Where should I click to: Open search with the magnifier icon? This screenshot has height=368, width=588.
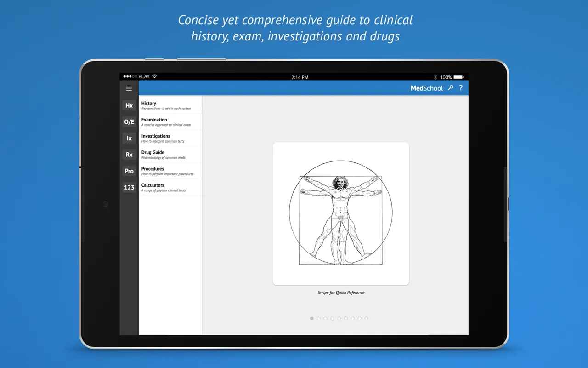(451, 88)
